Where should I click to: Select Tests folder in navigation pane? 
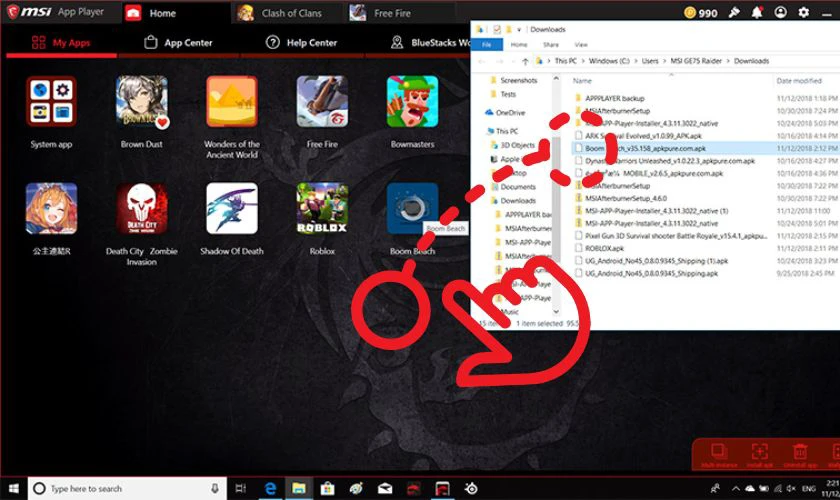coord(508,94)
